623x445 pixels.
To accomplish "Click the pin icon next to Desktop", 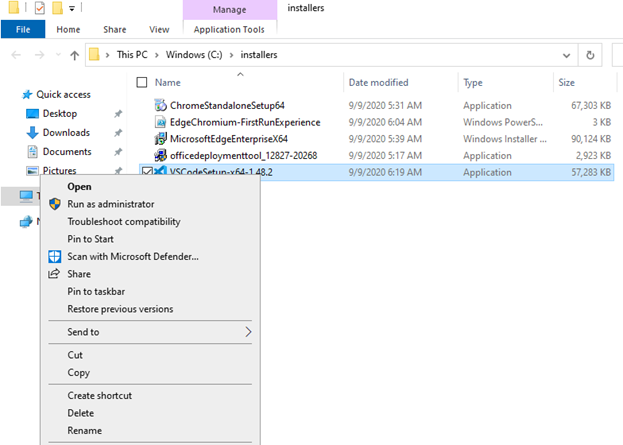I will [118, 114].
